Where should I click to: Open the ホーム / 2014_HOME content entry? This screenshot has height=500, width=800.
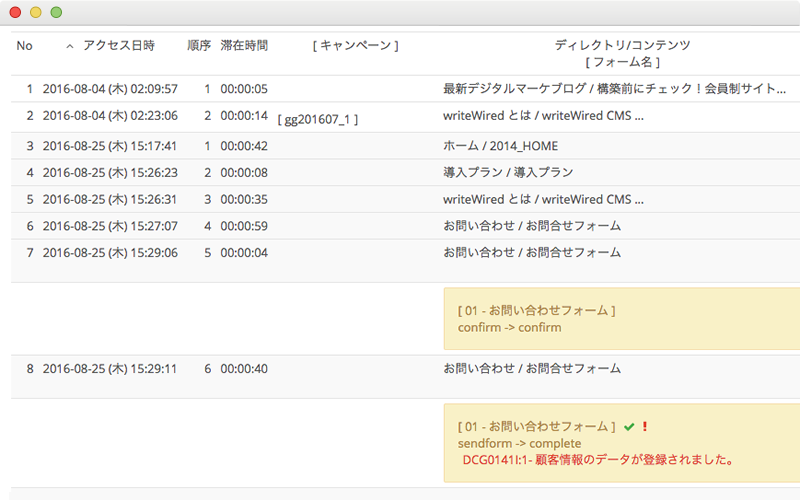tap(501, 146)
